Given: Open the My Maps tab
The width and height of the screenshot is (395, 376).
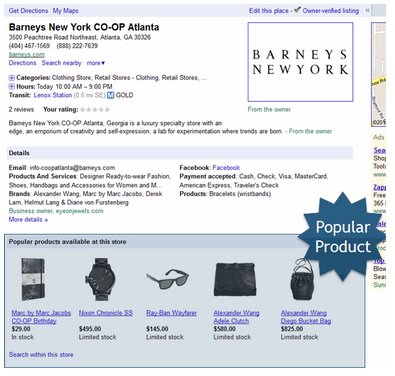Looking at the screenshot, I should click(66, 11).
